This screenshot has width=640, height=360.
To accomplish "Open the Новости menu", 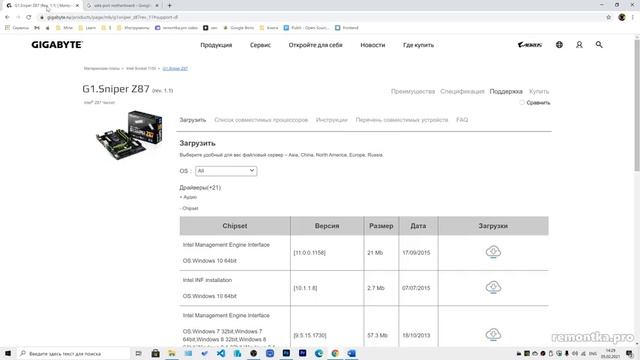I will pos(373,45).
